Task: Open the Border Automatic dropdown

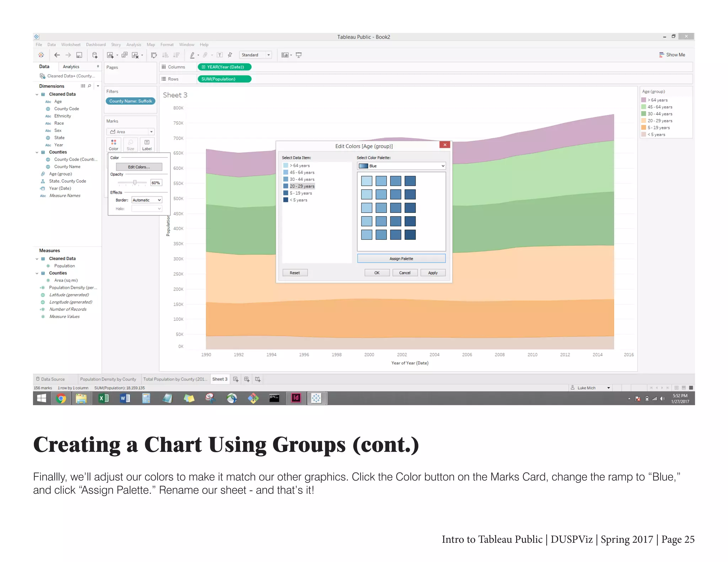Action: pos(147,200)
